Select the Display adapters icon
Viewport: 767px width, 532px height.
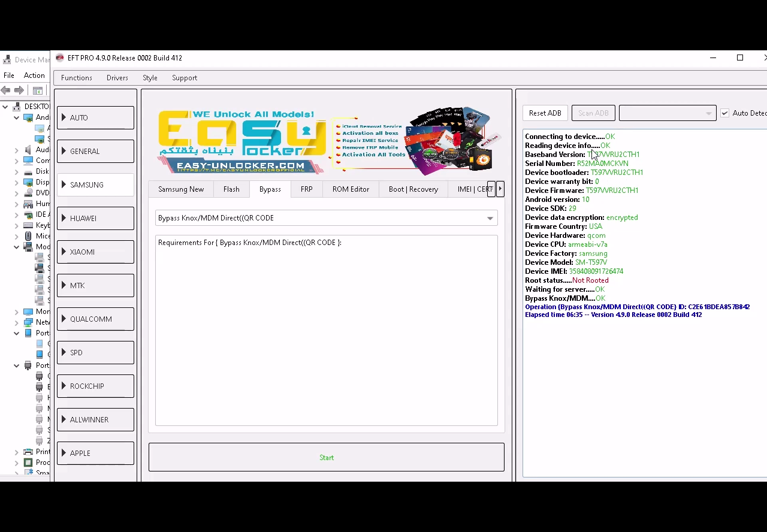coord(28,182)
